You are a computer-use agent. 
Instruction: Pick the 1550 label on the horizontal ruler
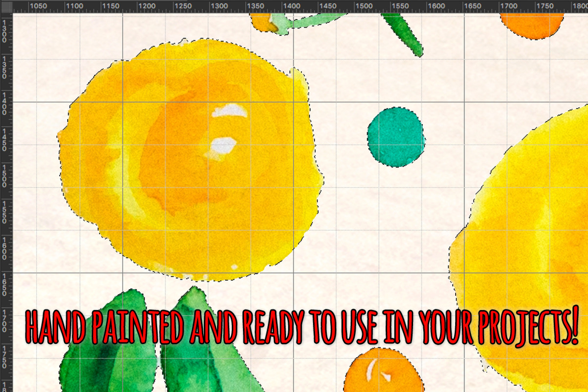400,6
